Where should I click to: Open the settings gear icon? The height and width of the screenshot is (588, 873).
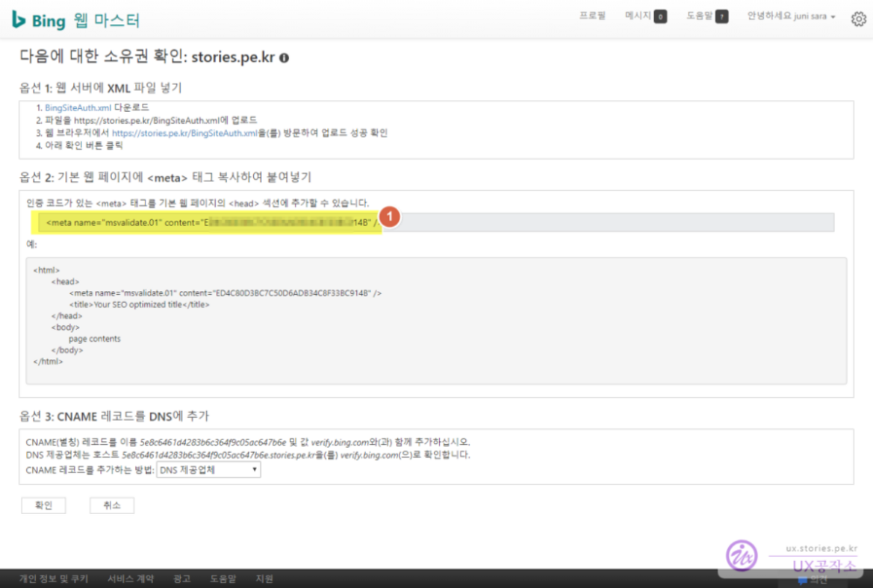(x=858, y=19)
